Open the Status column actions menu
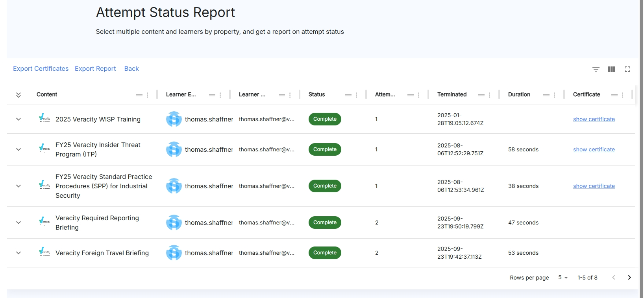 [x=357, y=95]
